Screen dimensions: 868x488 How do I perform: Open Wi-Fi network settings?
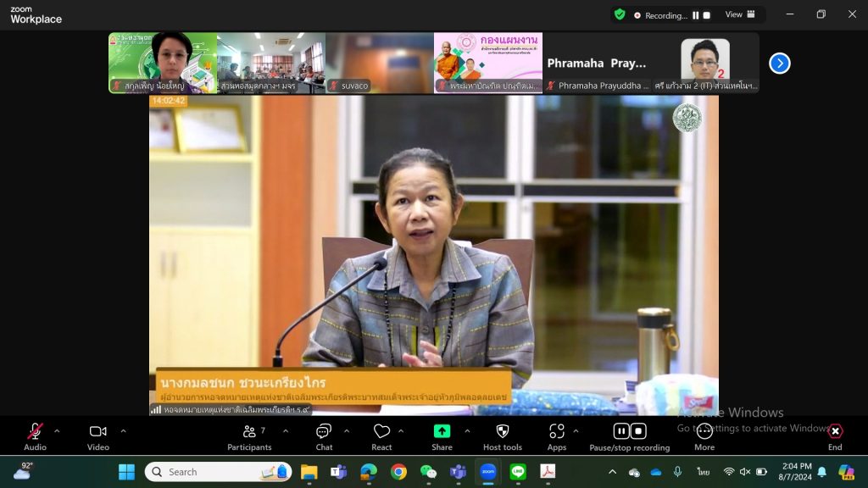tap(729, 472)
